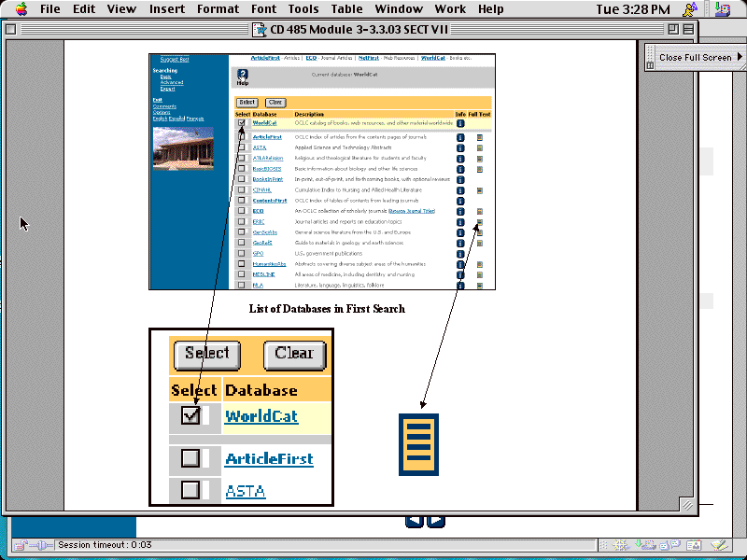Click the AOL Instant Messenger running-man icon

689,9
